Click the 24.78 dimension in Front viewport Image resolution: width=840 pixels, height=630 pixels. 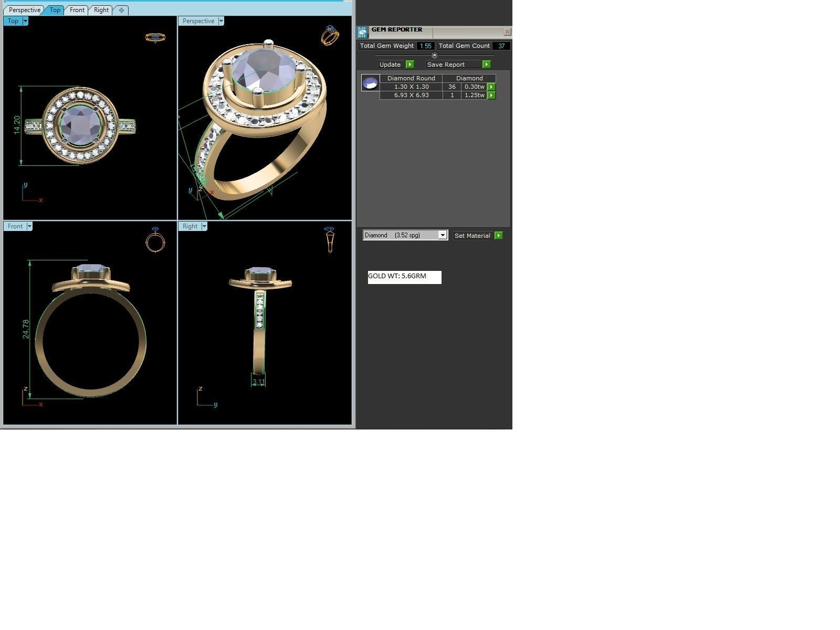[26, 329]
